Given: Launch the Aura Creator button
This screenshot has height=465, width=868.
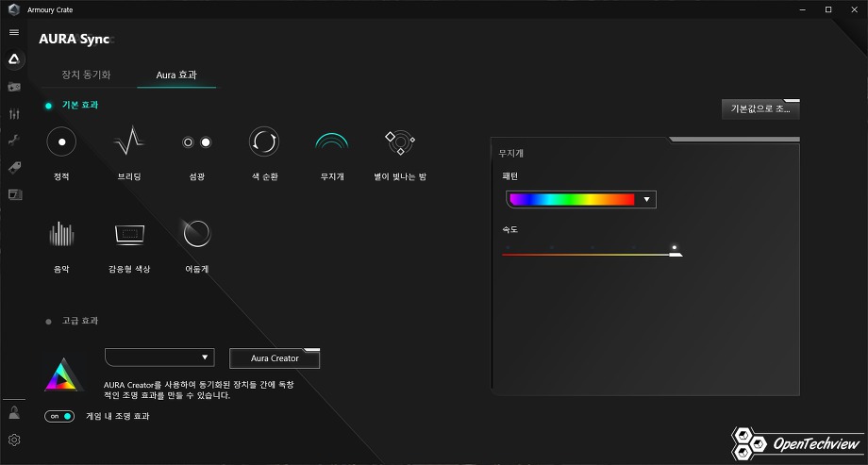Looking at the screenshot, I should [x=275, y=358].
